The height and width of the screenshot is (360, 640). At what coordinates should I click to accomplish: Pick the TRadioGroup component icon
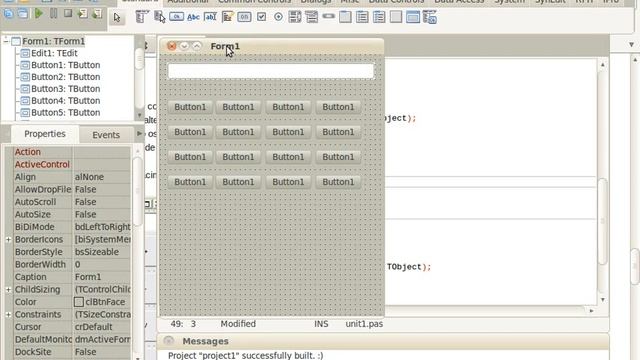pos(362,17)
